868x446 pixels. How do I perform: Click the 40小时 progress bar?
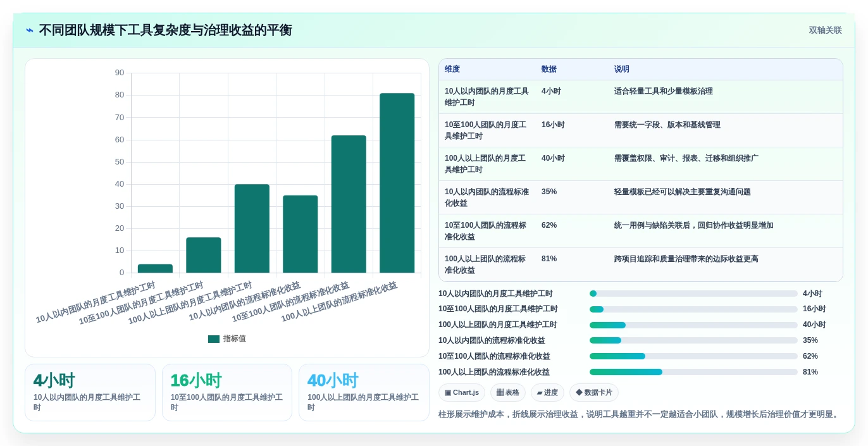pyautogui.click(x=693, y=325)
